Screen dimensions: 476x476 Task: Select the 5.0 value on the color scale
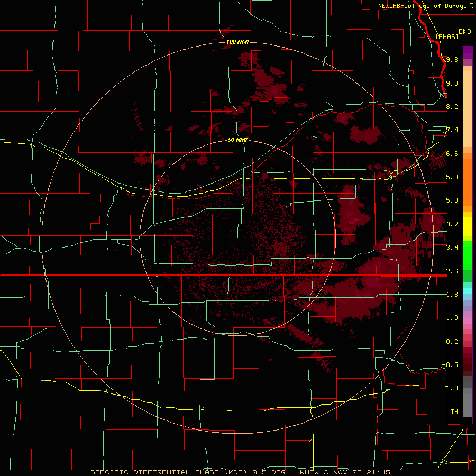pos(452,200)
